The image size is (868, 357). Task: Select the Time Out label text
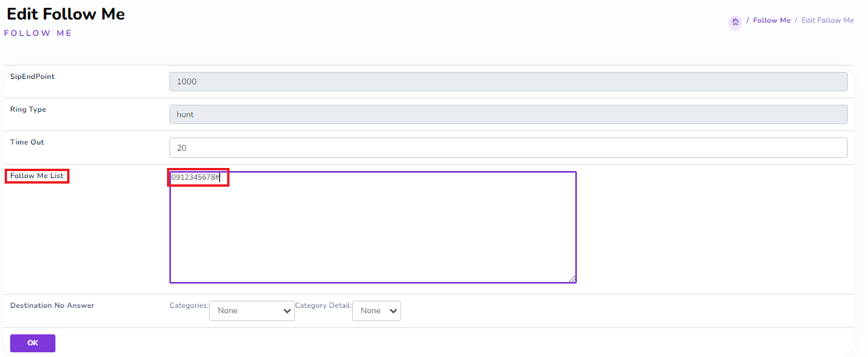(27, 142)
